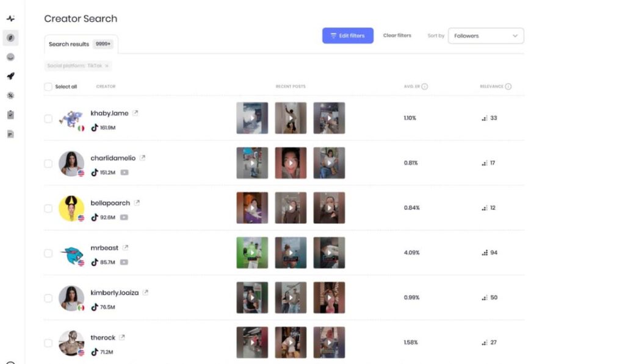Click the YouTube icon beside mrbeast followers

tap(124, 262)
